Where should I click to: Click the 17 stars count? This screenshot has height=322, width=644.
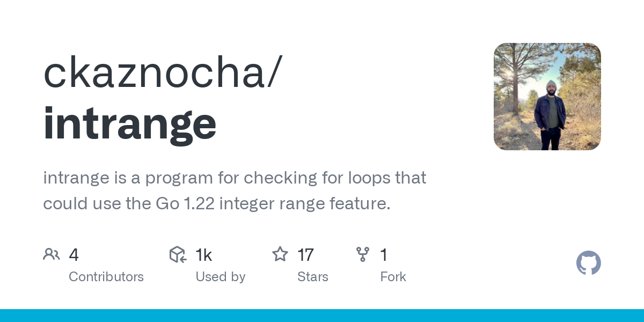click(x=305, y=255)
